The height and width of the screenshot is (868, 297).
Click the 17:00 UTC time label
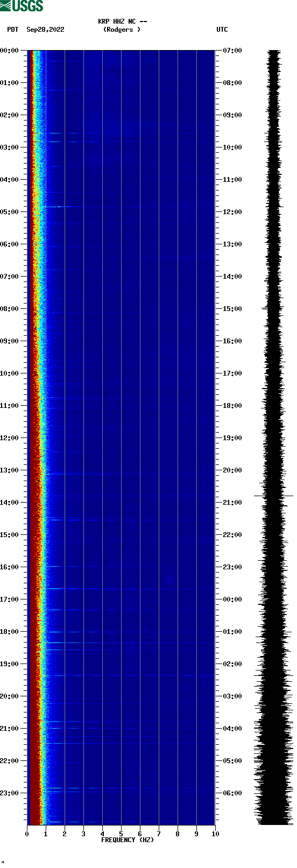click(232, 373)
